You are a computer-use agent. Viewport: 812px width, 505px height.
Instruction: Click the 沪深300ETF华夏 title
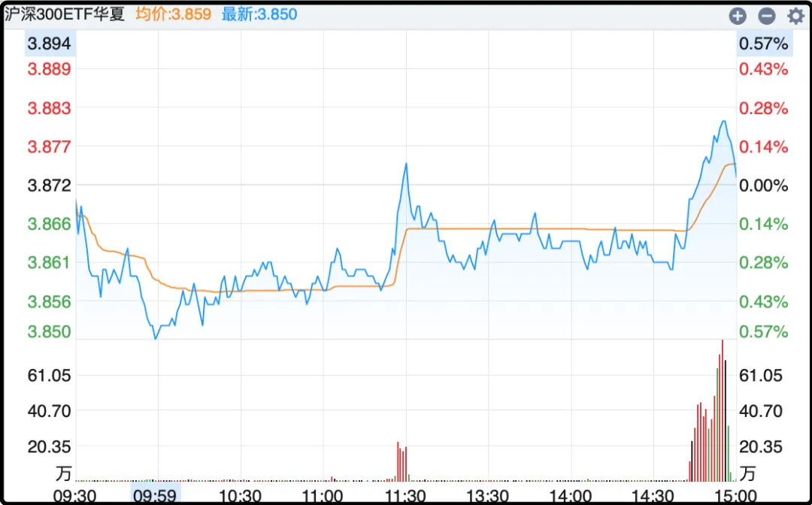coord(65,14)
